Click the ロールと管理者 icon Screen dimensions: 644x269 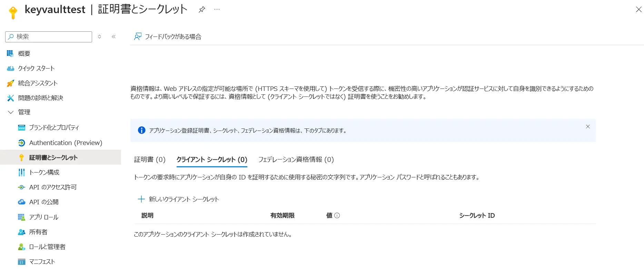[21, 247]
